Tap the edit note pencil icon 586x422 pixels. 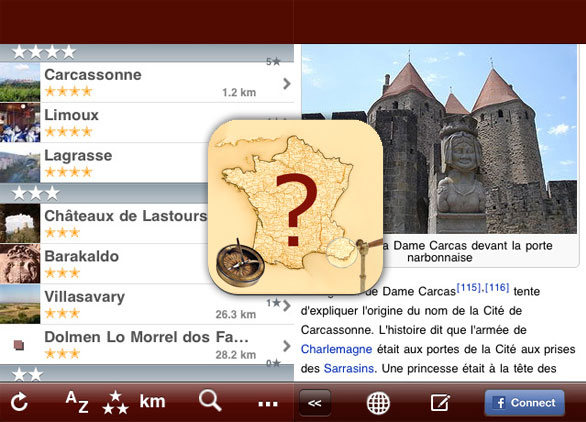tap(441, 402)
